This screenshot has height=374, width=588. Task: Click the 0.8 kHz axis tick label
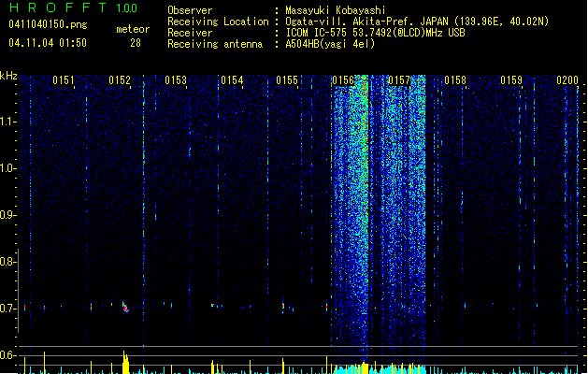(7, 262)
